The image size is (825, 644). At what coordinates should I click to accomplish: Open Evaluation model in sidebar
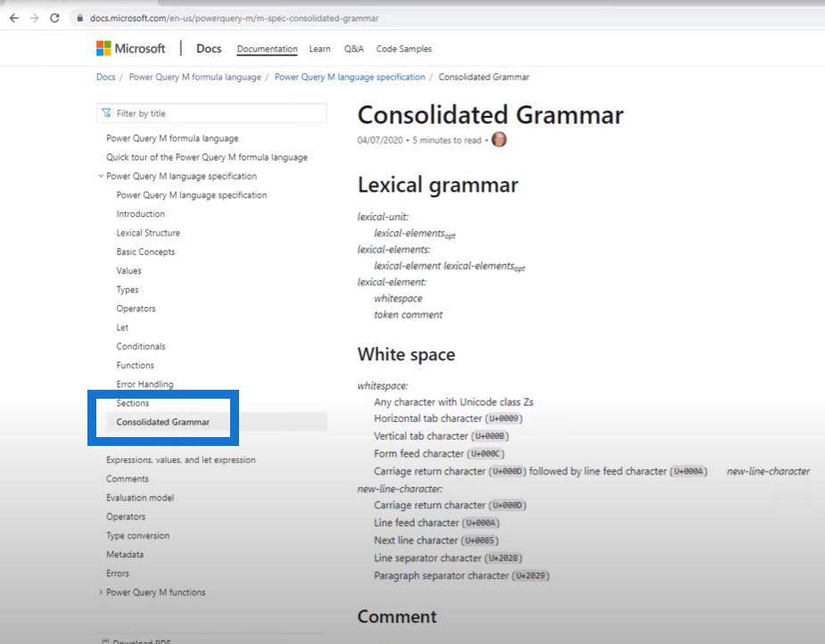[x=140, y=498]
